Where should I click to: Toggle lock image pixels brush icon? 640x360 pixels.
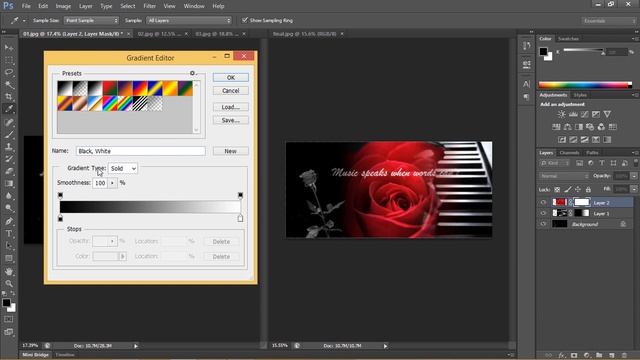coord(568,189)
